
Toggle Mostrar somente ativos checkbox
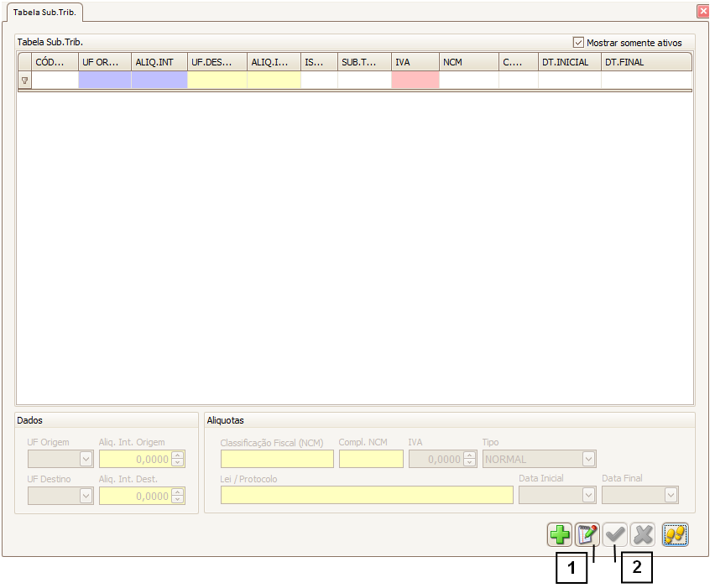578,43
